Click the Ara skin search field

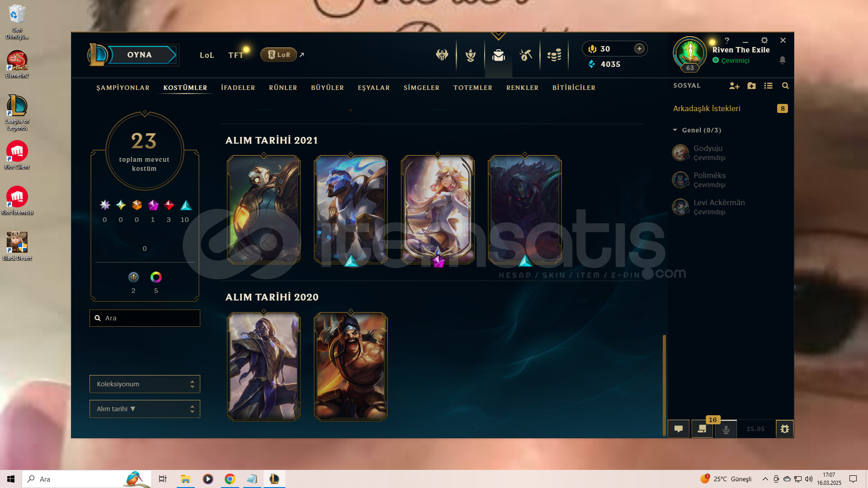click(x=145, y=318)
